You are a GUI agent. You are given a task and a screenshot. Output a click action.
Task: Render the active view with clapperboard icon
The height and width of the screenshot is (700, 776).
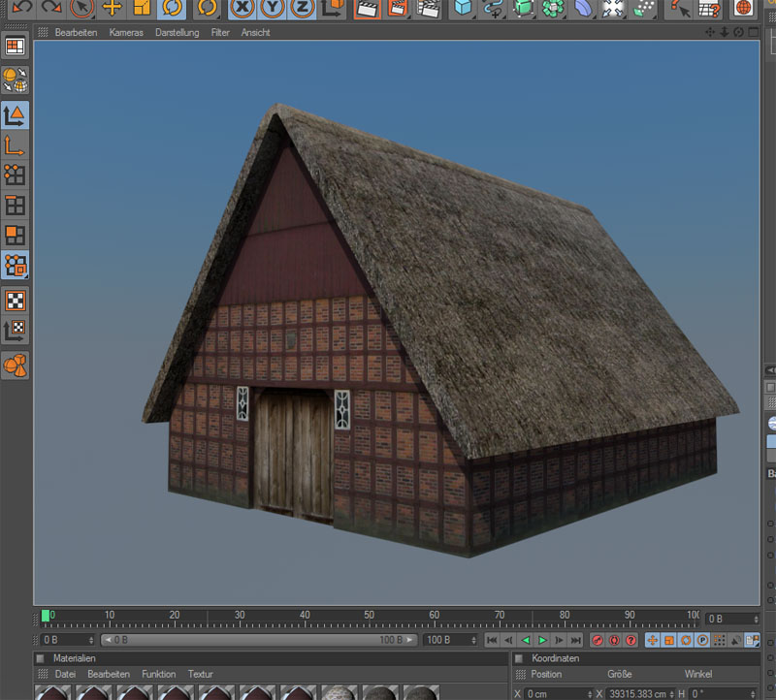pyautogui.click(x=366, y=8)
